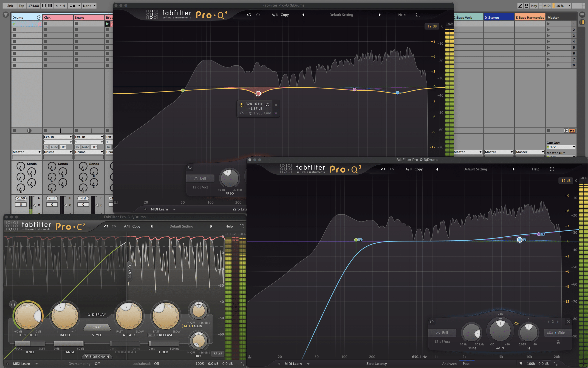Solo the 328.16 Hz band with the headphones icon
This screenshot has width=588, height=368.
pos(268,105)
